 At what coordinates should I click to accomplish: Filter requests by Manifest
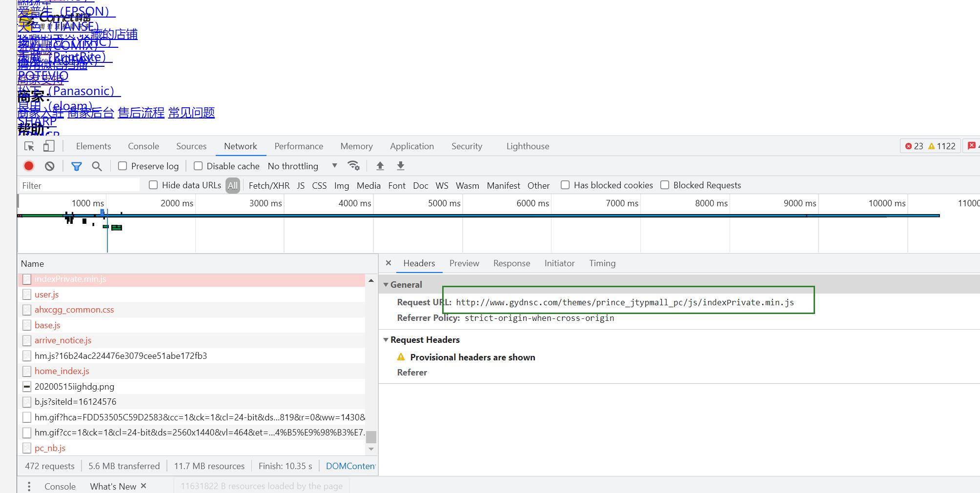[x=503, y=185]
